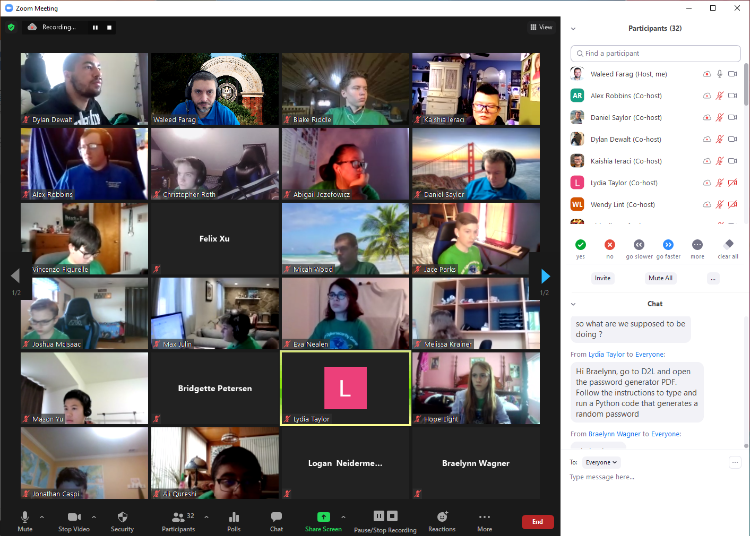Open the More options in the toolbar

(485, 517)
